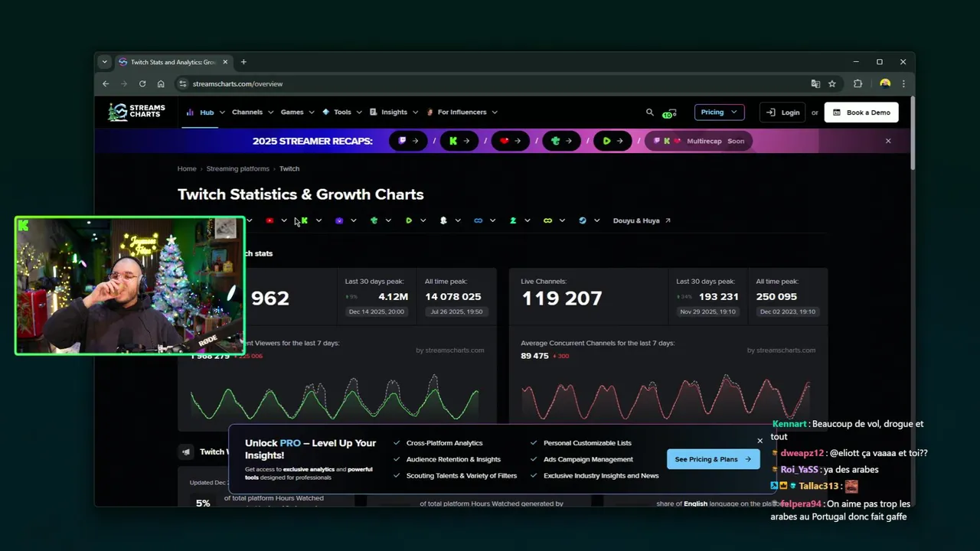Select the purple platform icon in platform row
The height and width of the screenshot is (551, 980).
tap(339, 220)
